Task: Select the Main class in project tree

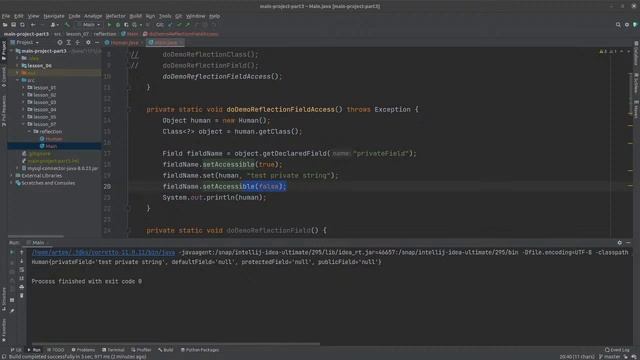Action: (51, 146)
